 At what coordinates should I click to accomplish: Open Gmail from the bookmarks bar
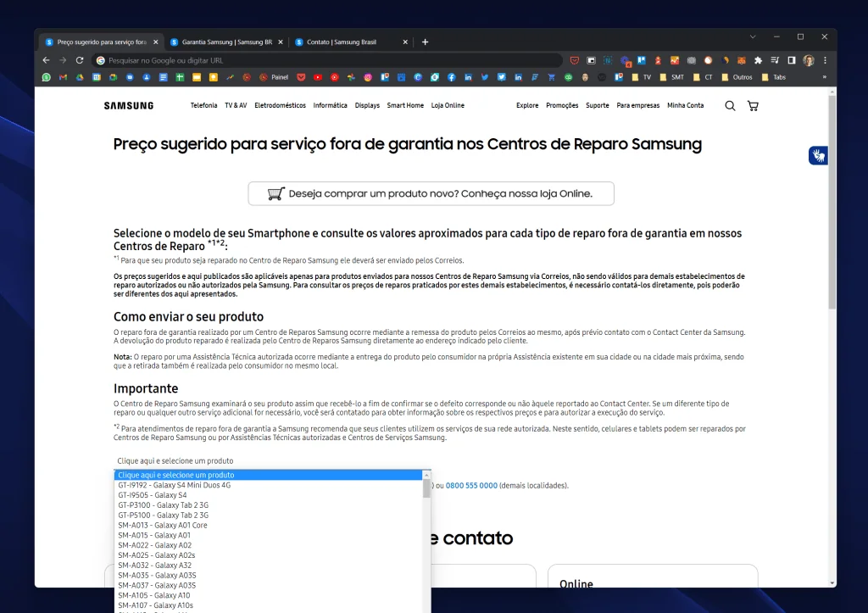pyautogui.click(x=63, y=76)
